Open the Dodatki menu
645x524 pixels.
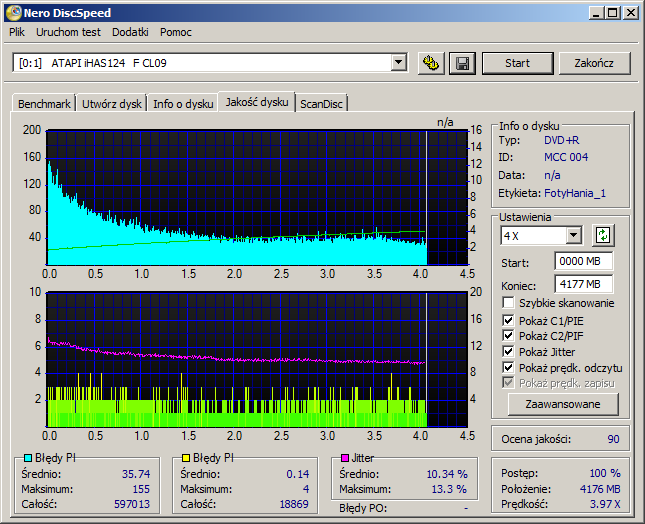(x=130, y=32)
